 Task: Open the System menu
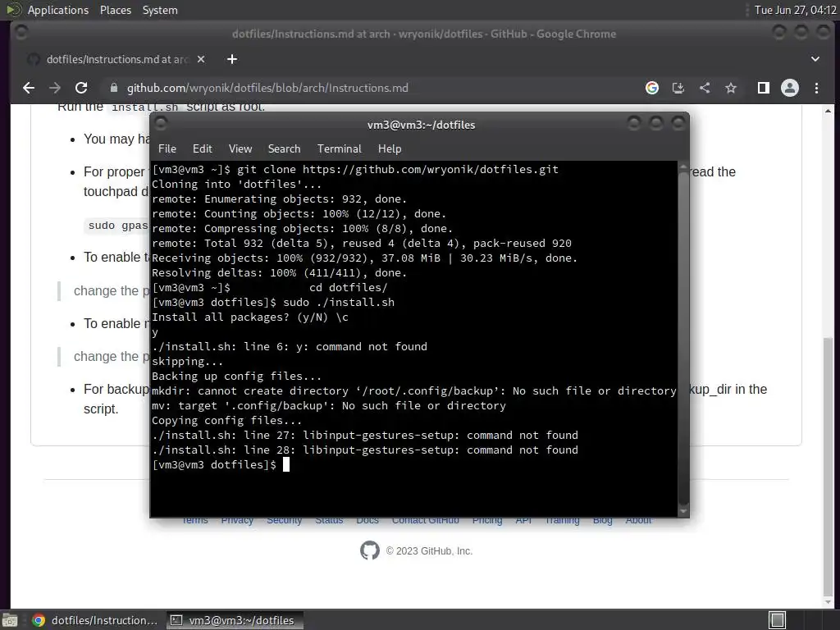pos(160,10)
